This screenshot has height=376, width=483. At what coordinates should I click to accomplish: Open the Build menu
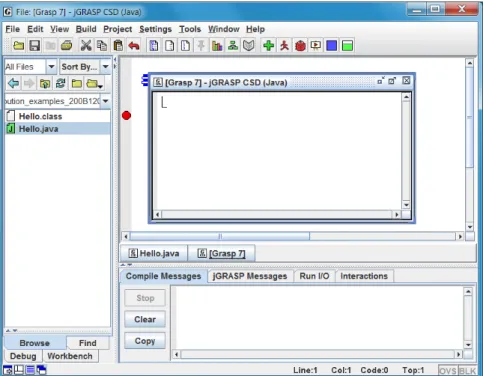pyautogui.click(x=86, y=29)
